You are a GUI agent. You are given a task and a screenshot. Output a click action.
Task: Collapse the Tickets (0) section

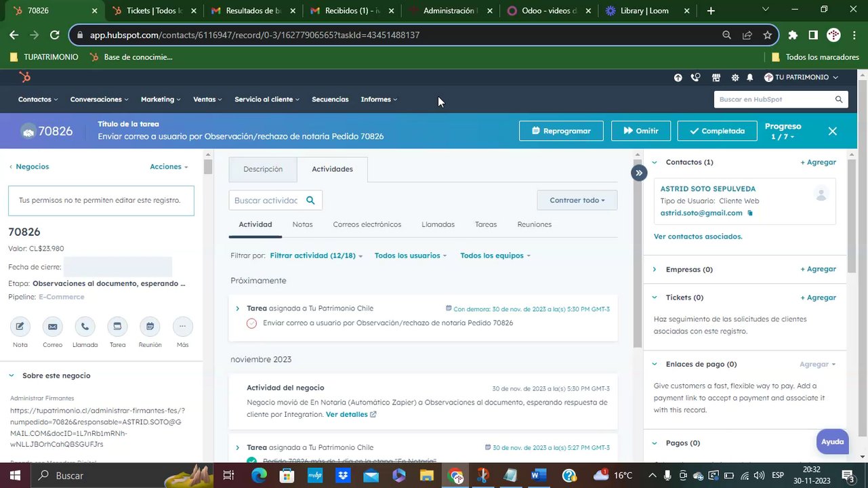click(655, 298)
